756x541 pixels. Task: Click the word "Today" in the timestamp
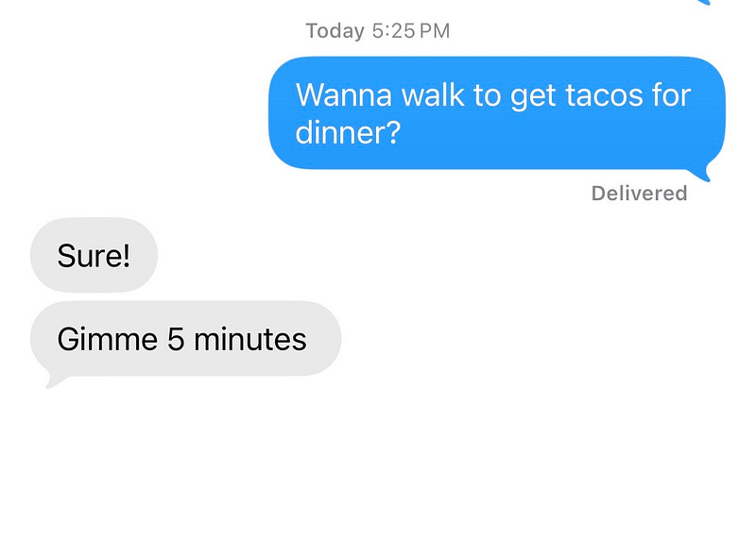pos(335,31)
